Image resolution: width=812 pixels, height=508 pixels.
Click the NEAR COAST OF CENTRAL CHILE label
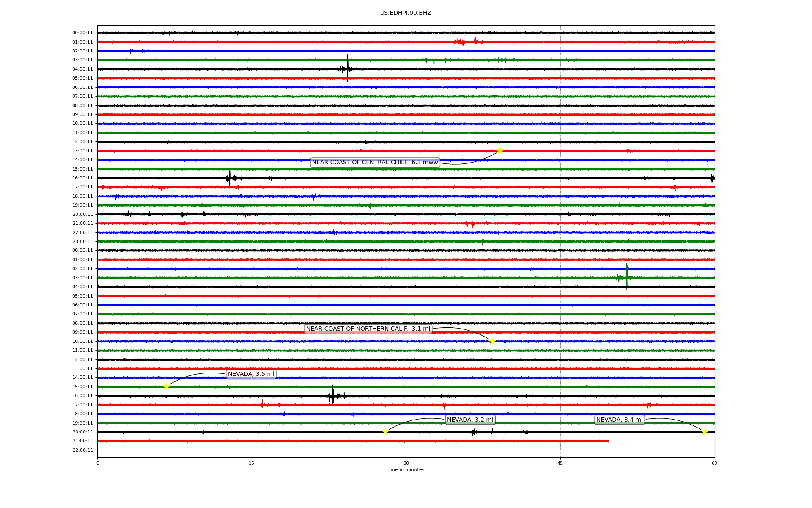pos(375,163)
